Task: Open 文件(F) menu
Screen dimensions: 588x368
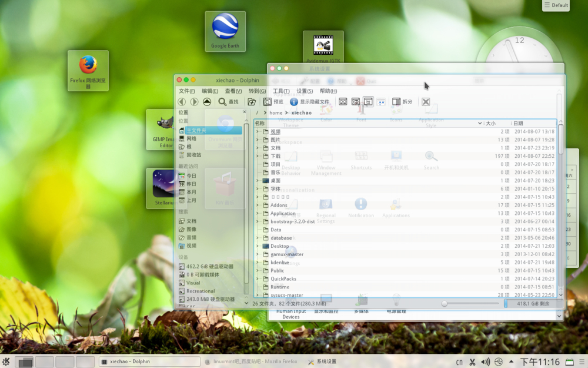Action: pyautogui.click(x=187, y=91)
